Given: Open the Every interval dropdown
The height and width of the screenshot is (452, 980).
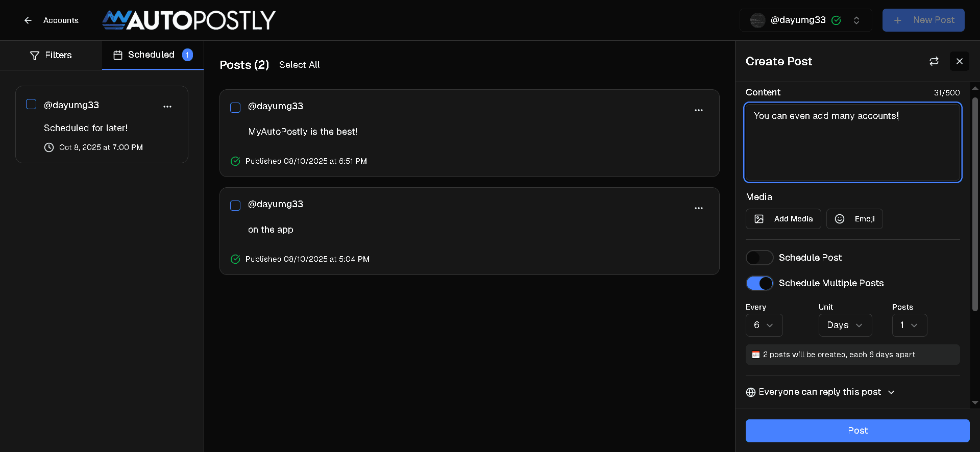Looking at the screenshot, I should [764, 325].
